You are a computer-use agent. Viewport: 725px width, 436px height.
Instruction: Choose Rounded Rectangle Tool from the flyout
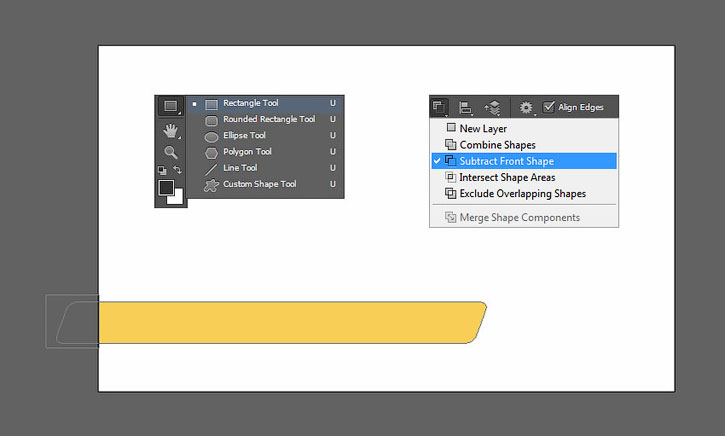[x=265, y=119]
